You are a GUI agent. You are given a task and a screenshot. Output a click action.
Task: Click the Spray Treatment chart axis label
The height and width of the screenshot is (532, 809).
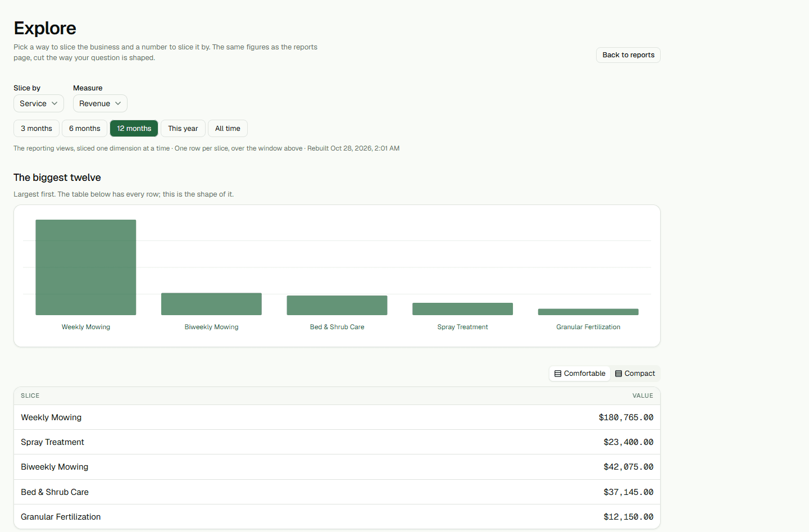click(x=462, y=327)
